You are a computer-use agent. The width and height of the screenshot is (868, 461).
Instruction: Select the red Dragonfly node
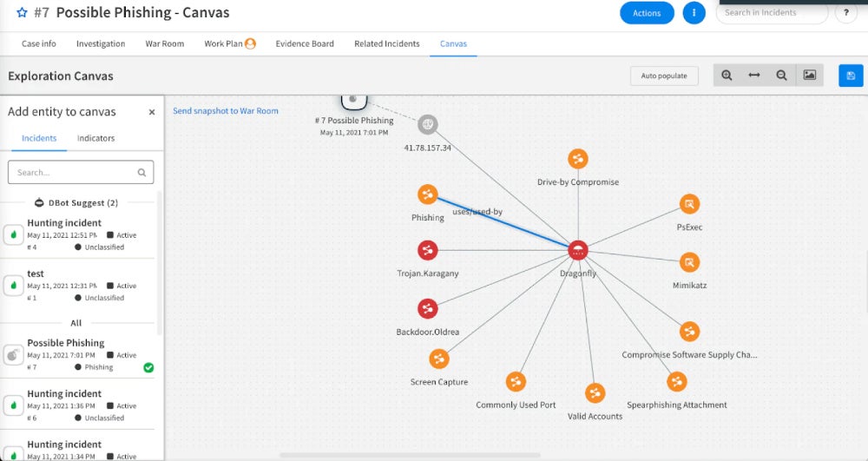[577, 251]
